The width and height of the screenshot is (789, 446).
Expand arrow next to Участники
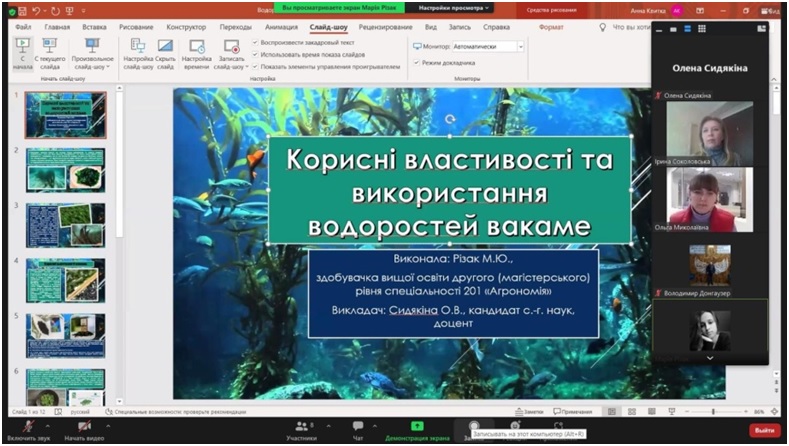pos(329,426)
